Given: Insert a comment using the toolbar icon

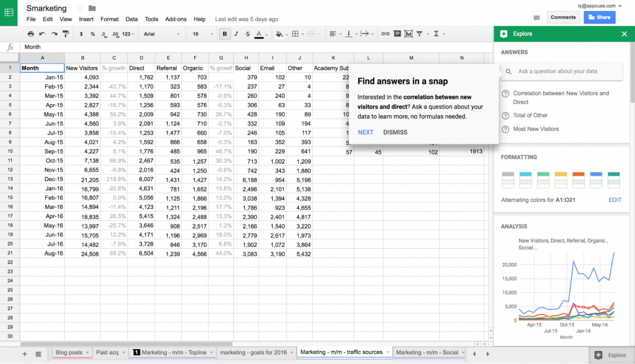Looking at the screenshot, I should [397, 34].
